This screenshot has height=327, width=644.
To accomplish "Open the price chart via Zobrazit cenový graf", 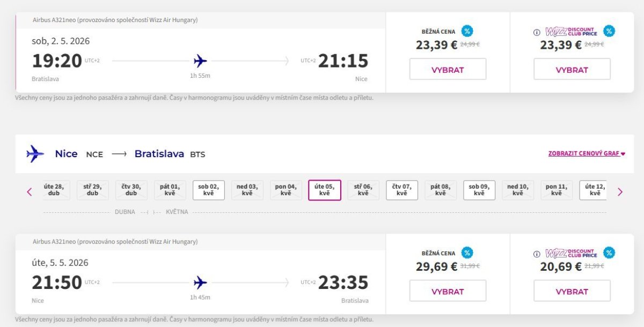I will click(x=587, y=153).
